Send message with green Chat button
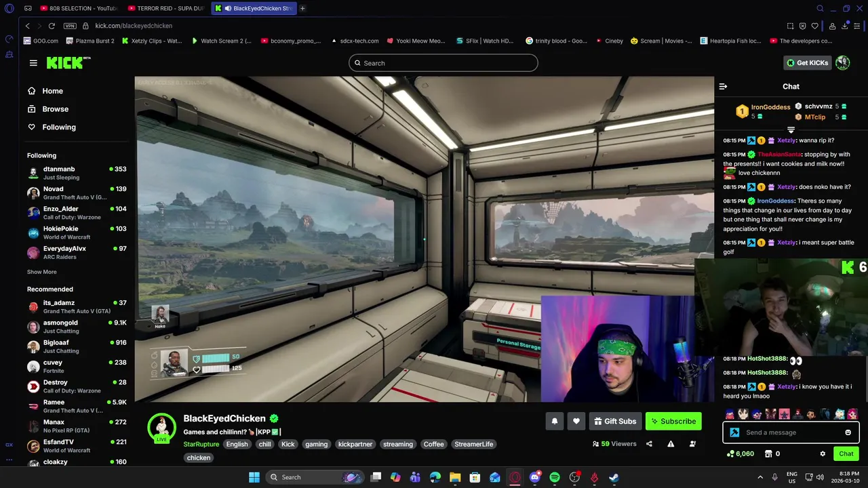 point(846,454)
